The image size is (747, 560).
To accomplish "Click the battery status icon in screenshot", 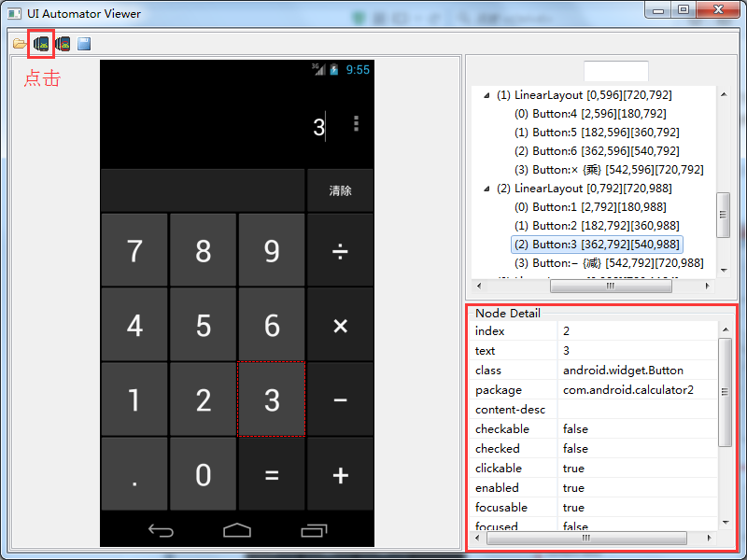I will (334, 69).
